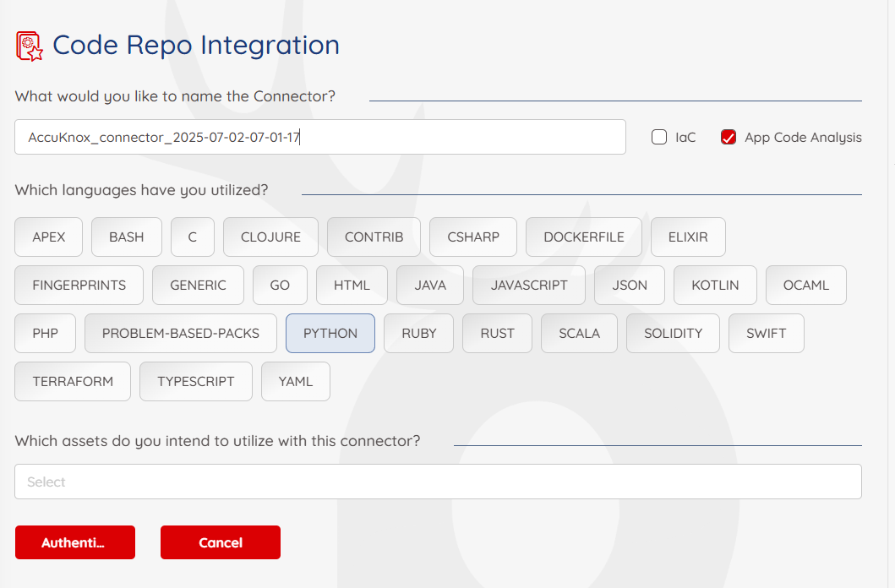The width and height of the screenshot is (895, 588).
Task: Toggle the PROBLEM-BASED-PACKS option
Action: tap(181, 333)
